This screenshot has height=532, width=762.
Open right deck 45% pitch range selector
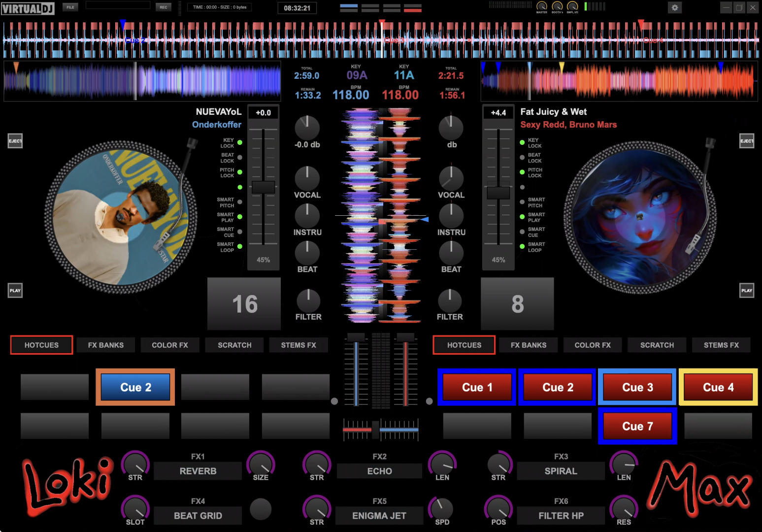point(498,260)
